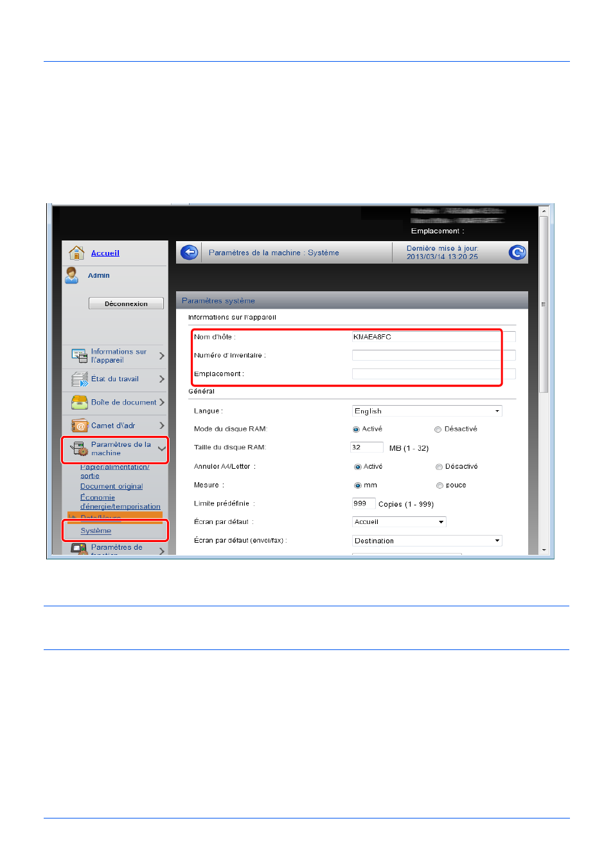
Task: Click the vertical scrollbar thumb
Action: click(x=544, y=304)
